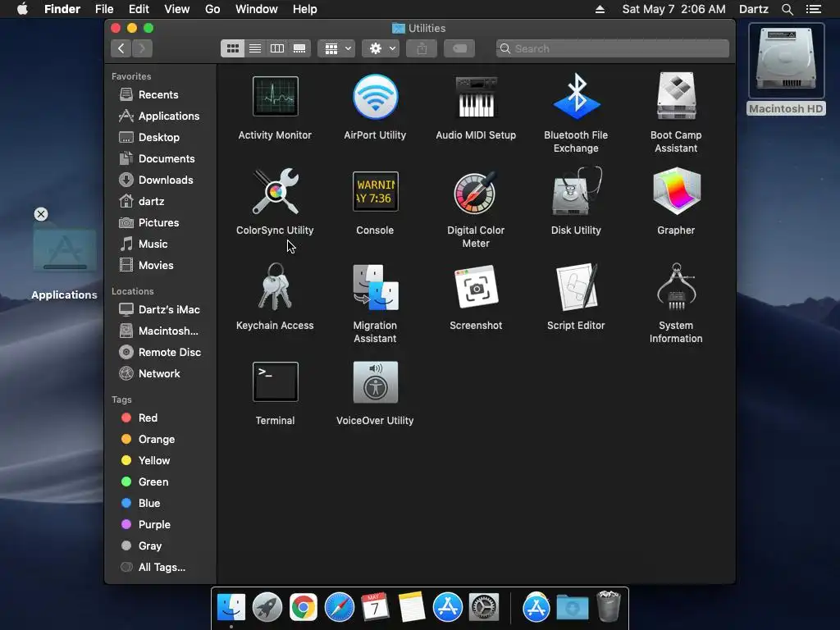
Task: Click the Finder search field
Action: tap(612, 48)
